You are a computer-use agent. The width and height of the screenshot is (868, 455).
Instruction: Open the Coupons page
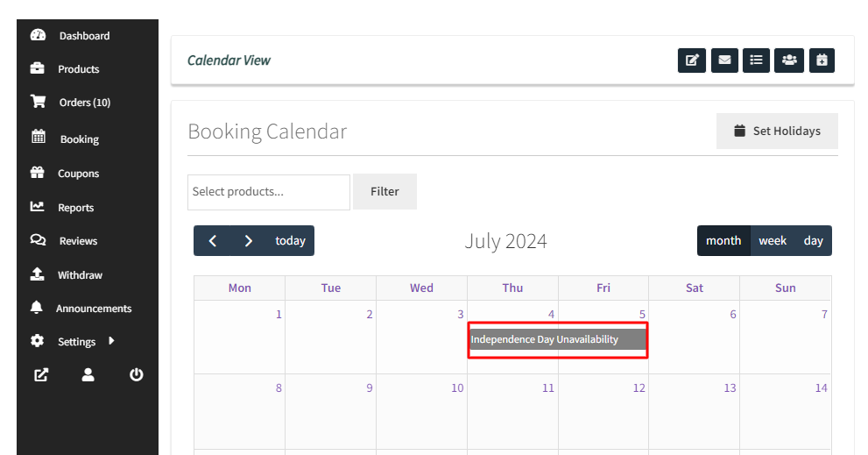coord(79,174)
